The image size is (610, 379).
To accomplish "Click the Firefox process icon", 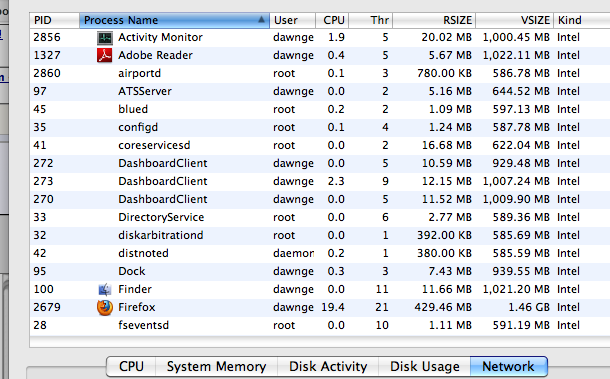I will pos(105,307).
